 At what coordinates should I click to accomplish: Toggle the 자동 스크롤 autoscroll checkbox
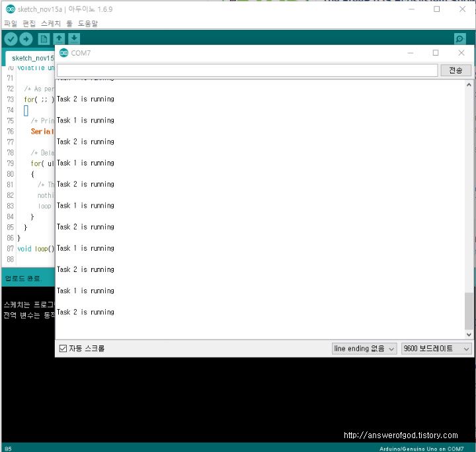63,348
